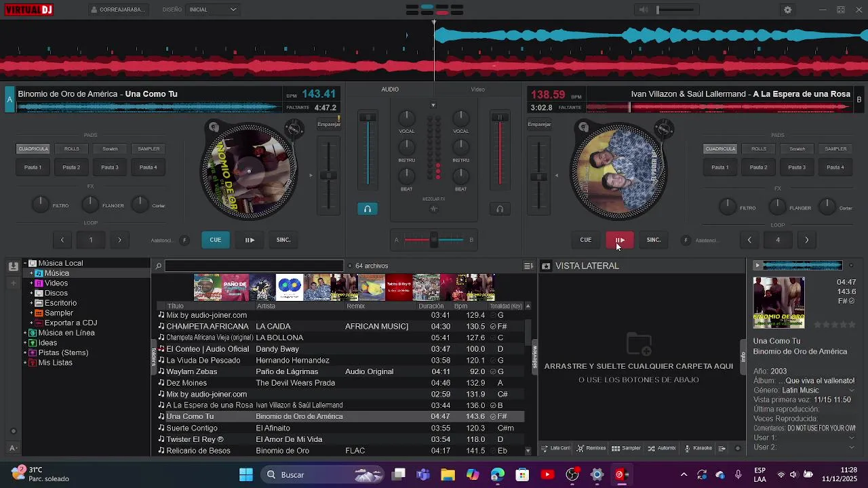
Task: Expand the Videos folder node
Action: [31, 283]
